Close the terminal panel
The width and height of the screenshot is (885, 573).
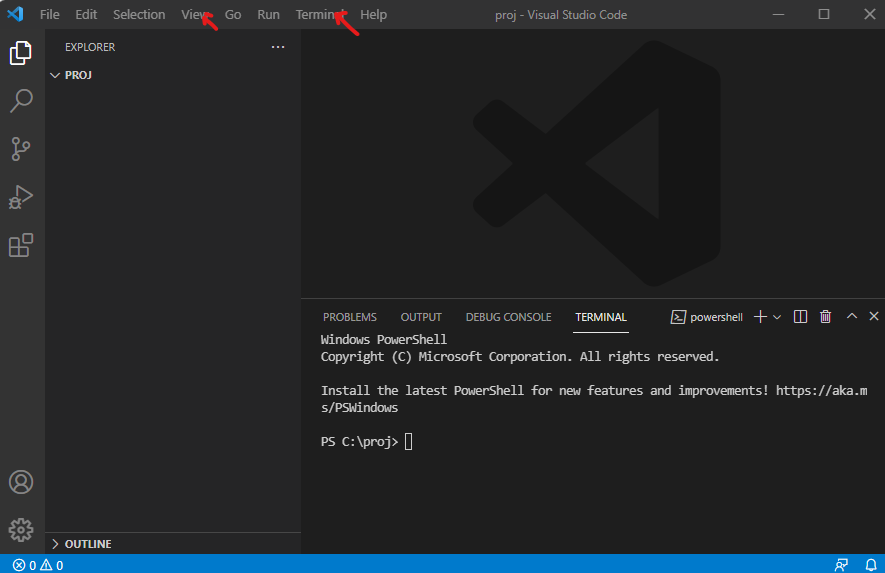click(874, 317)
